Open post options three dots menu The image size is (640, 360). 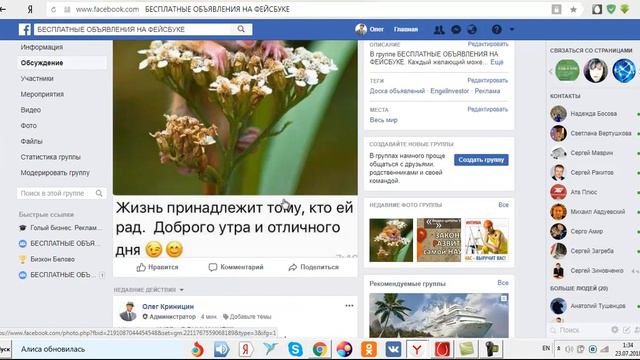click(349, 306)
